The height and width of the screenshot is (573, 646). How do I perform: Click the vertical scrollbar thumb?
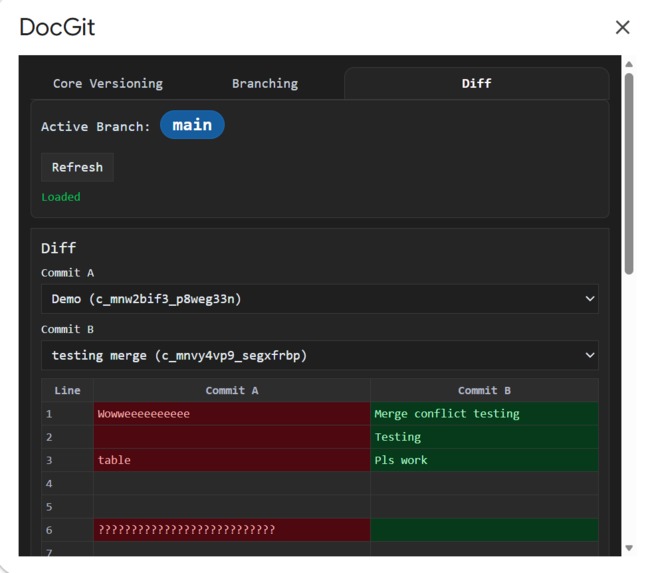629,173
